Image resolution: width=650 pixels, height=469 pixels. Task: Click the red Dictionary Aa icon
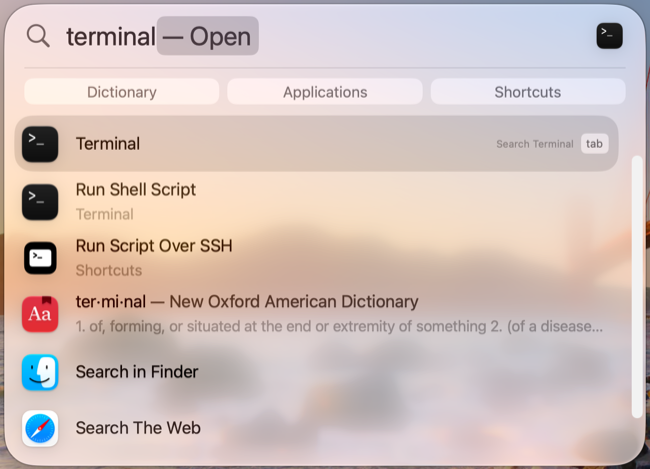point(40,314)
